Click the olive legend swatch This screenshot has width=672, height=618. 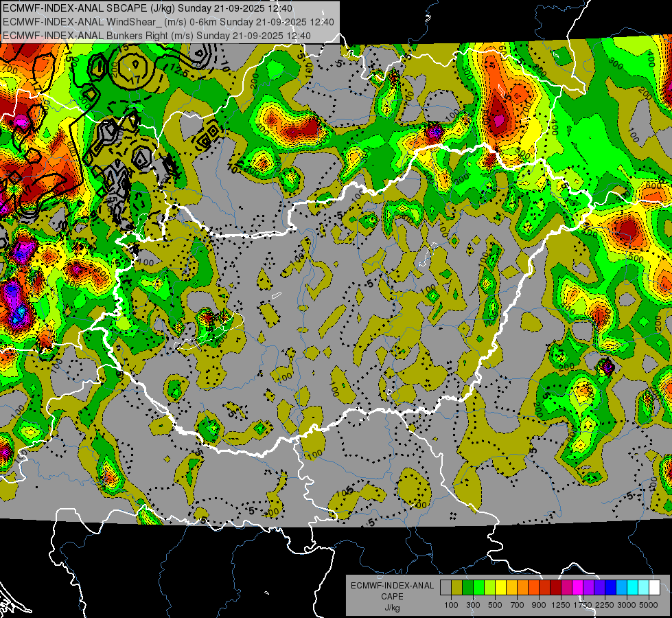(457, 588)
